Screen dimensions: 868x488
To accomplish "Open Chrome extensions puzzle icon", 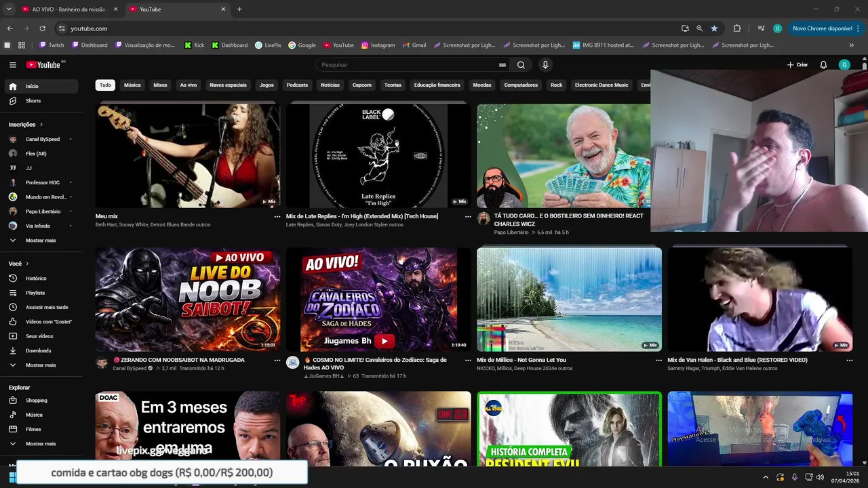I will (x=737, y=28).
